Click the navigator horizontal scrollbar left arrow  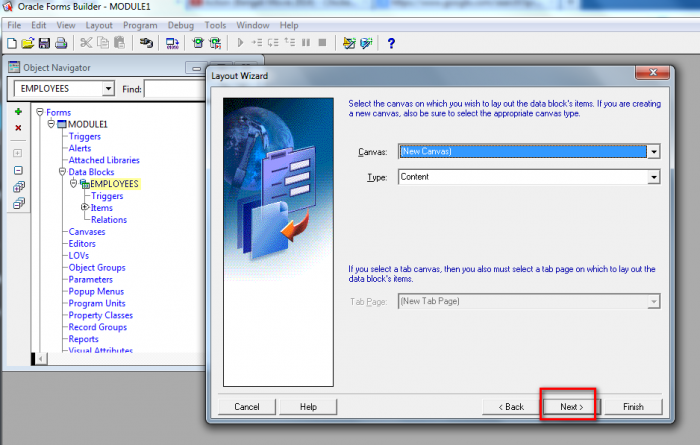point(41,359)
